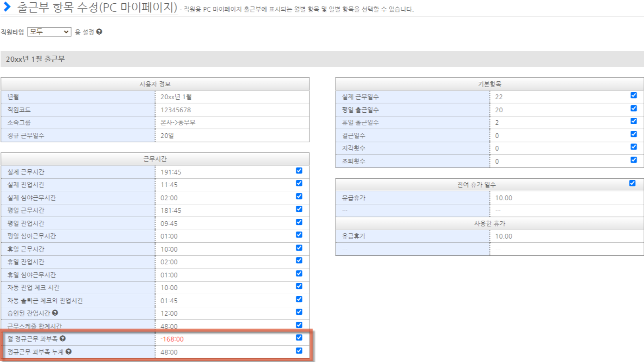644x362 pixels.
Task: Click help icon beside 월 정규근무 과부족
Action: [x=62, y=339]
